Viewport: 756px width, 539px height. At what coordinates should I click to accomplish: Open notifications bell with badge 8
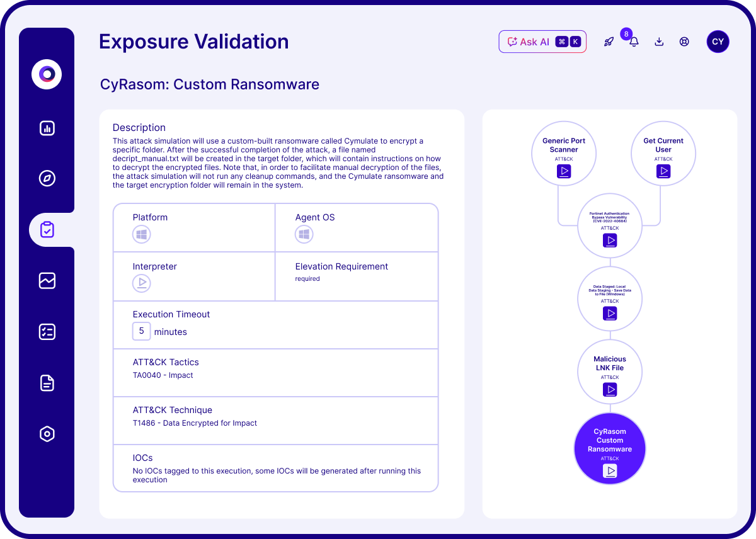pos(634,42)
